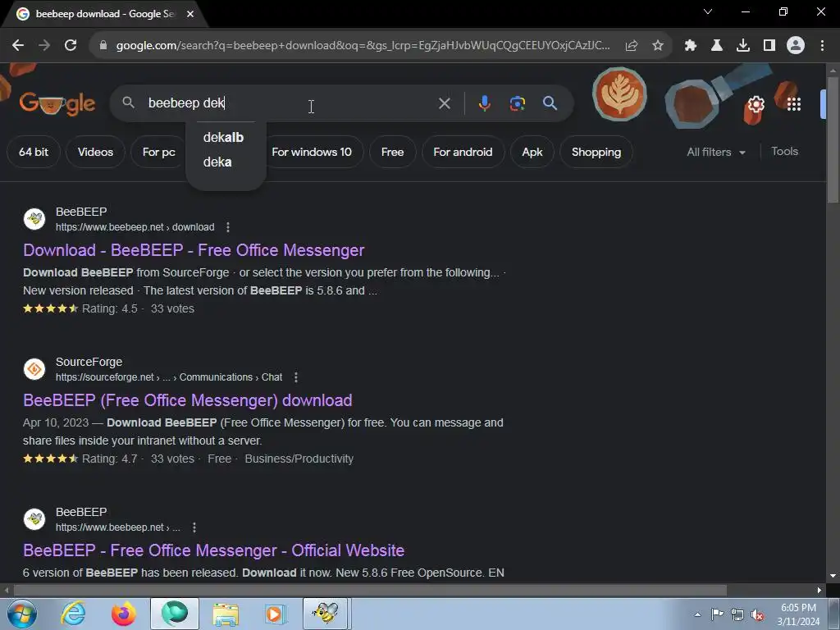
Task: Open options for third BeeBEEP result
Action: [194, 527]
